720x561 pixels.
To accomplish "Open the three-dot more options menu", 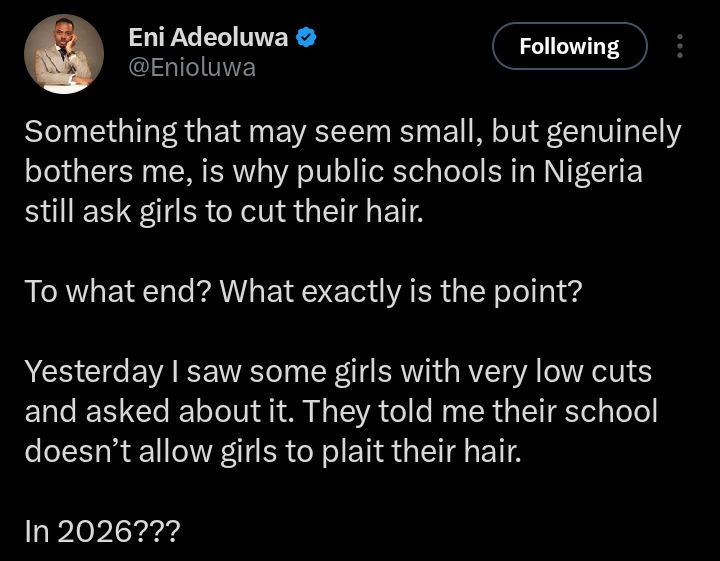I will point(681,47).
